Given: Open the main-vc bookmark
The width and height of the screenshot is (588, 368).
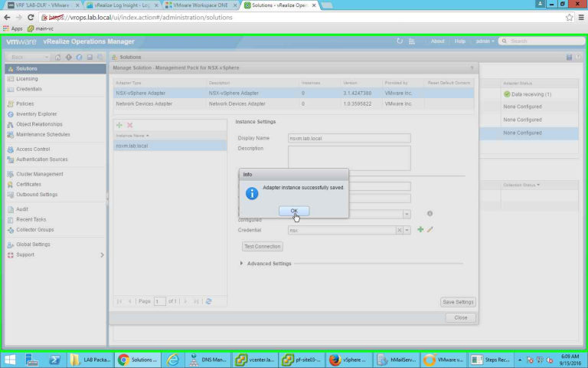Looking at the screenshot, I should click(x=41, y=28).
